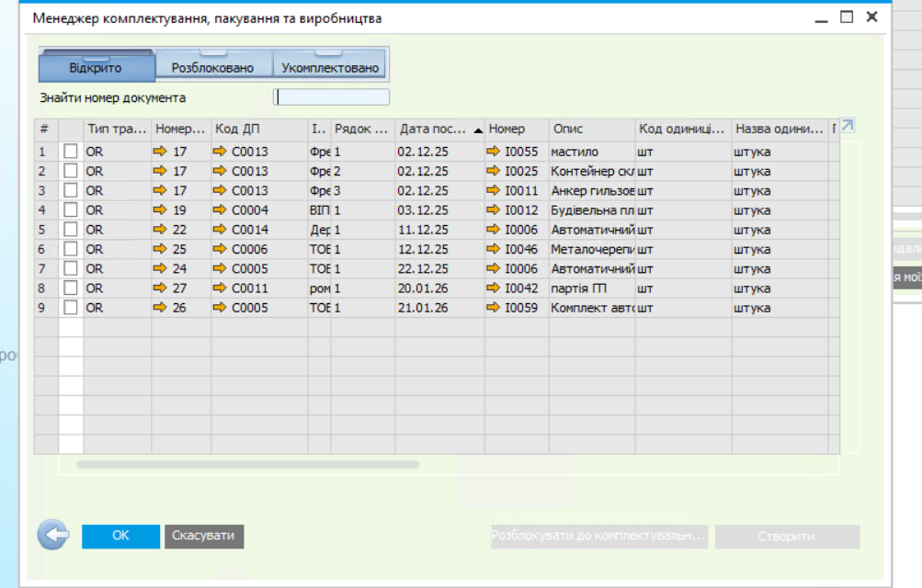Click the horizontal scrollbar under the table

[247, 465]
